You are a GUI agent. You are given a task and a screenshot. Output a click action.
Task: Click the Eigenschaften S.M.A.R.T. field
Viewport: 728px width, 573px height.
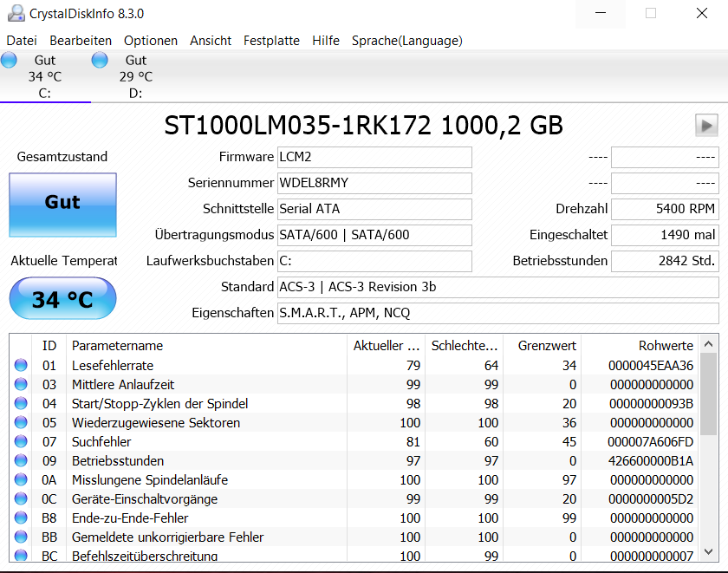point(498,314)
